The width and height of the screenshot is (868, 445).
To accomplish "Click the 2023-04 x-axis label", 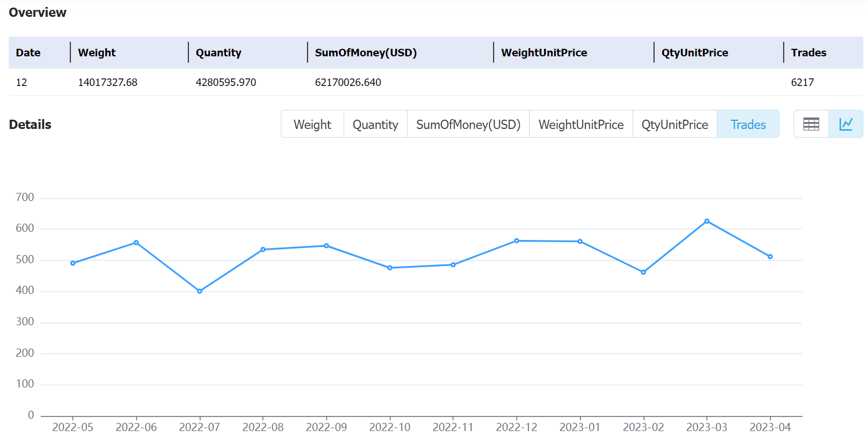I will tap(770, 428).
